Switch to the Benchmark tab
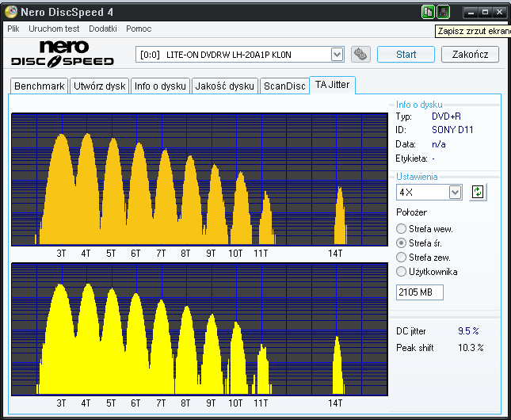This screenshot has height=420, width=511. coord(40,86)
